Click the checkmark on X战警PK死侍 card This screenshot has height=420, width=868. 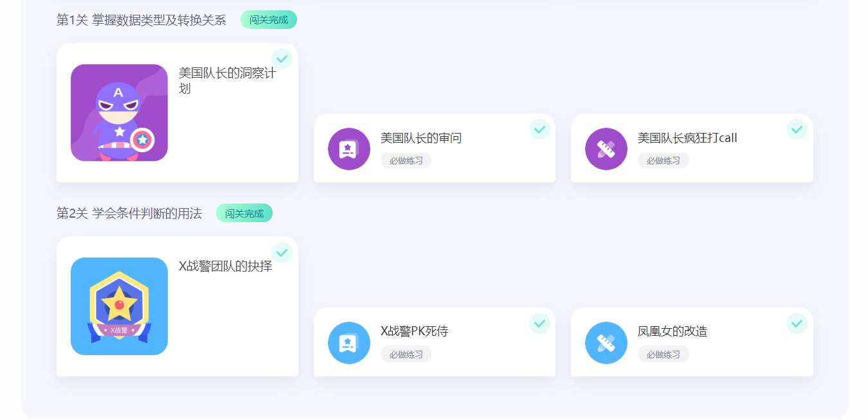click(539, 323)
